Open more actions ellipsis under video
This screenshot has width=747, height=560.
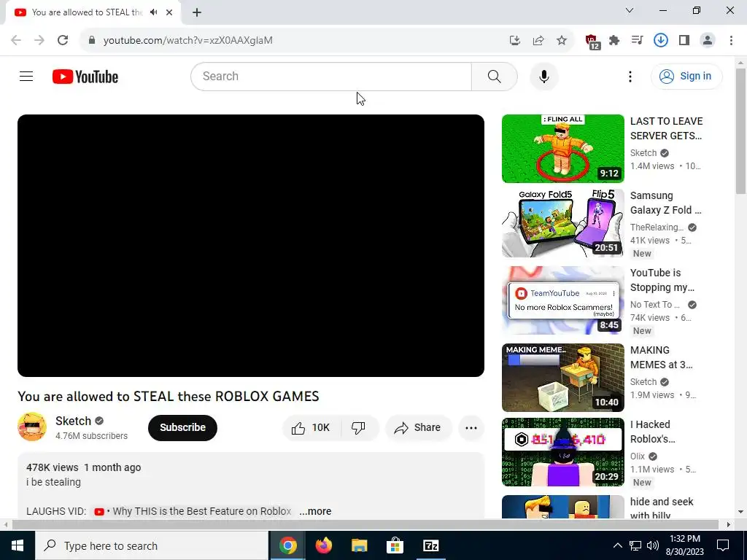471,427
